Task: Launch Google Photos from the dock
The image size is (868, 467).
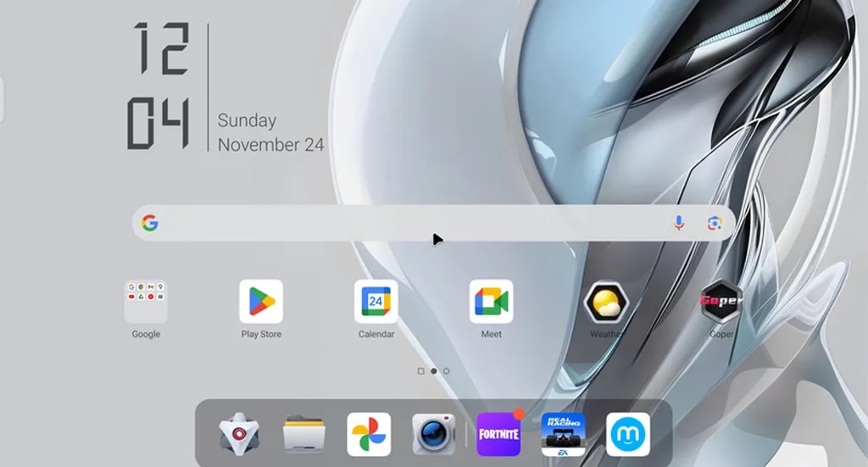Action: coord(369,435)
